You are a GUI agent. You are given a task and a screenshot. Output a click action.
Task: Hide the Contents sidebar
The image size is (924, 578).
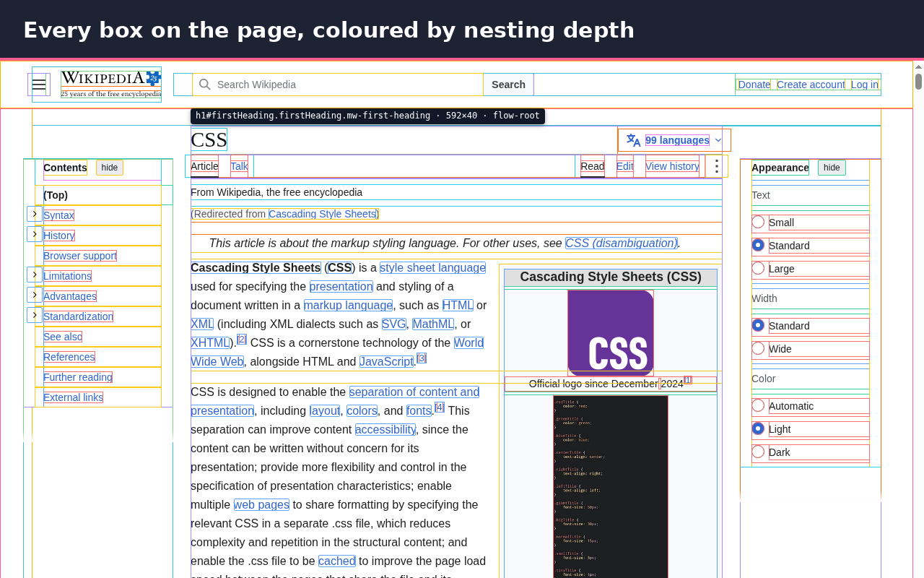pyautogui.click(x=110, y=168)
